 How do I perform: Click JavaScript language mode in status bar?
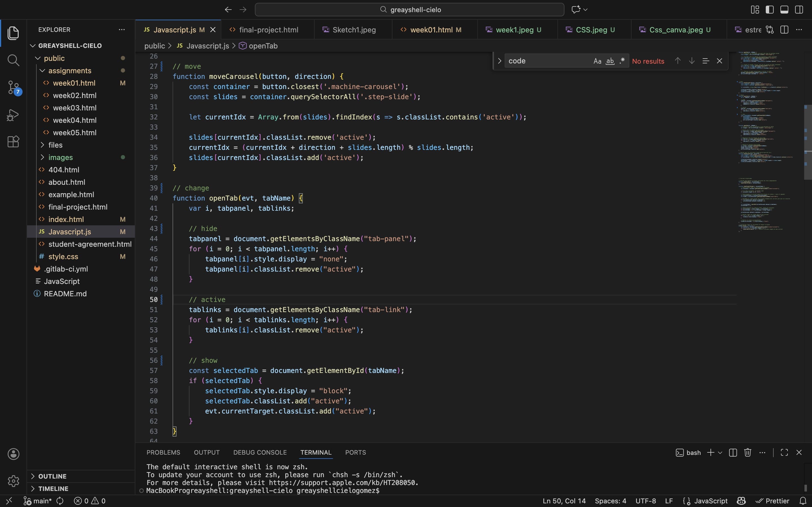click(710, 501)
